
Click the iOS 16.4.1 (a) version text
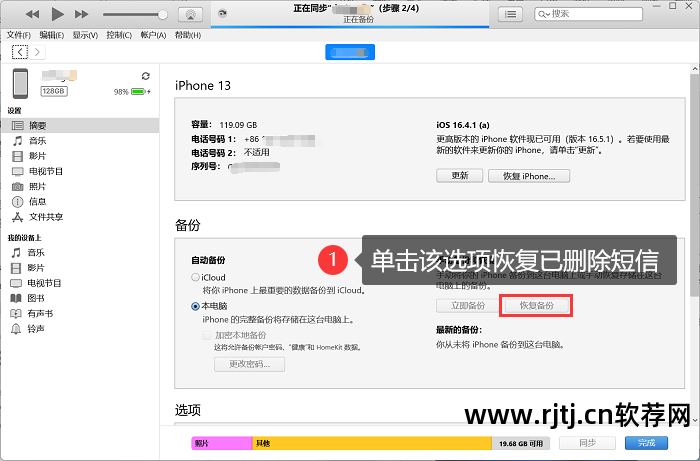463,125
